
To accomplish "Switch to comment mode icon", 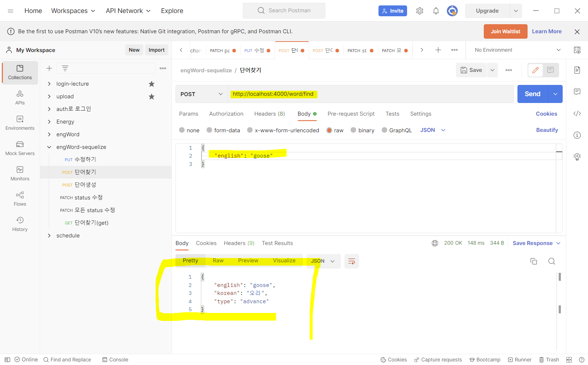I will coord(550,70).
